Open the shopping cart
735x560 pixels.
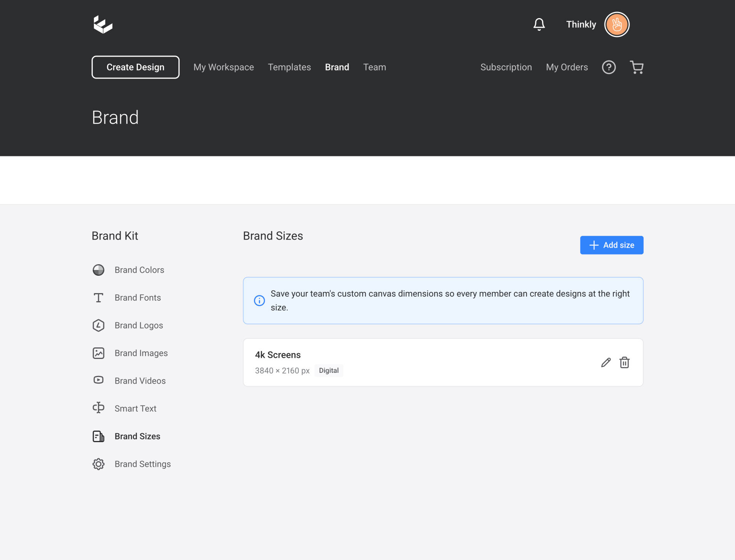(x=636, y=67)
